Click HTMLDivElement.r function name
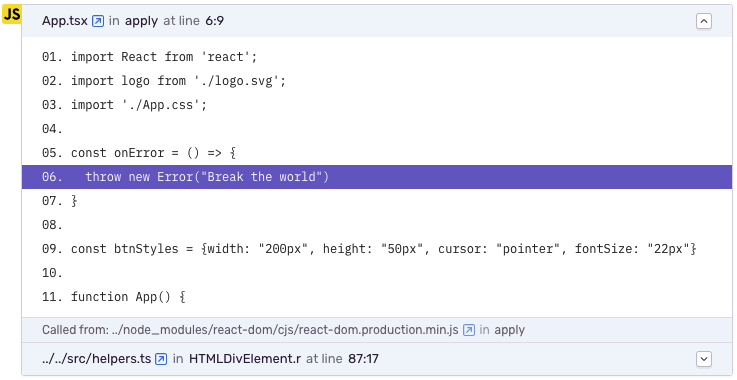737x380 pixels. 245,359
